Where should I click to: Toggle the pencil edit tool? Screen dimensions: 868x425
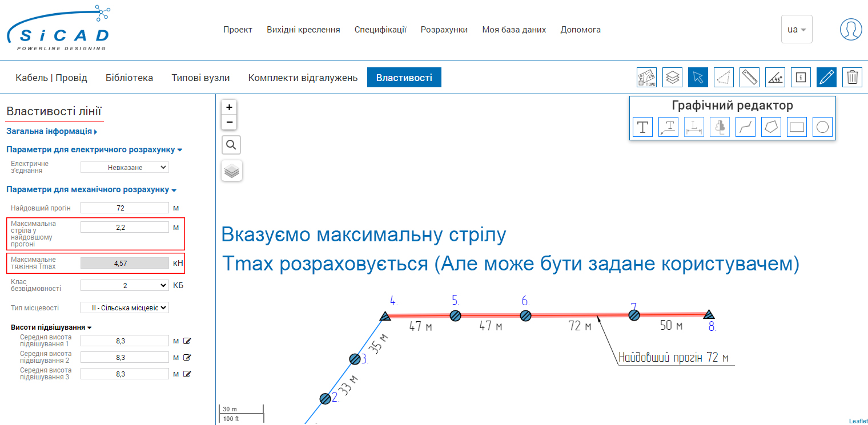826,77
